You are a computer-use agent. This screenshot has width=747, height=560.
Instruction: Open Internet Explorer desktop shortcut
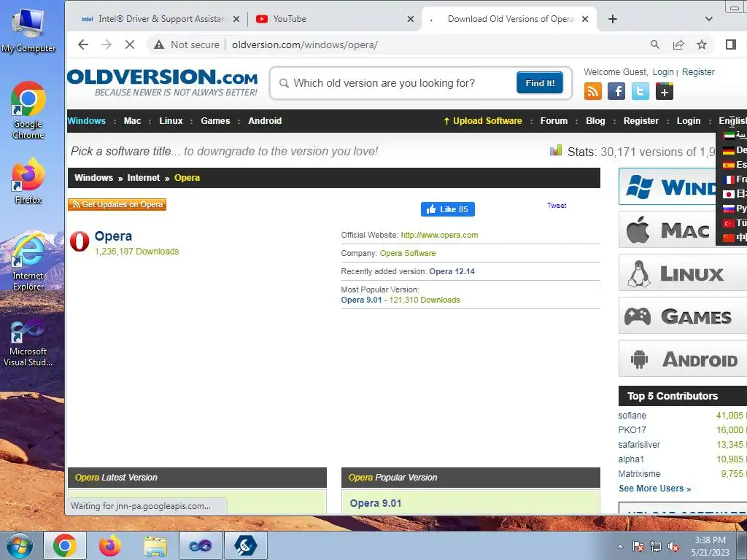tap(28, 262)
